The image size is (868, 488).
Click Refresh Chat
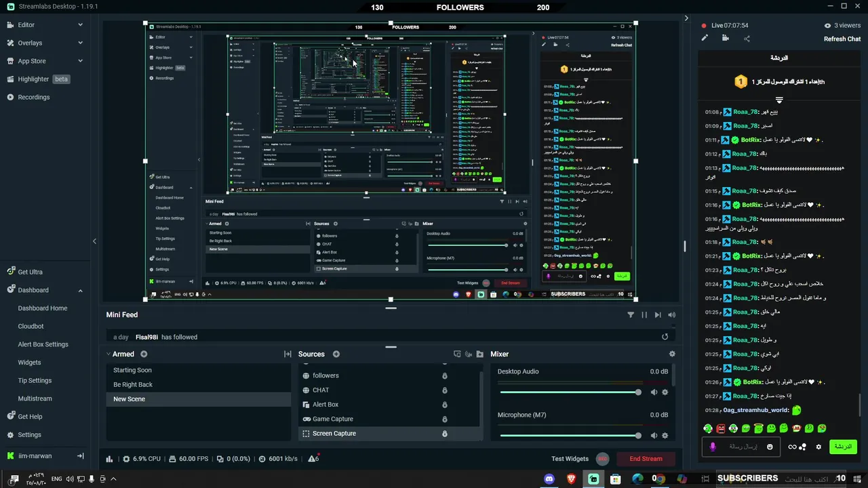[x=842, y=39]
